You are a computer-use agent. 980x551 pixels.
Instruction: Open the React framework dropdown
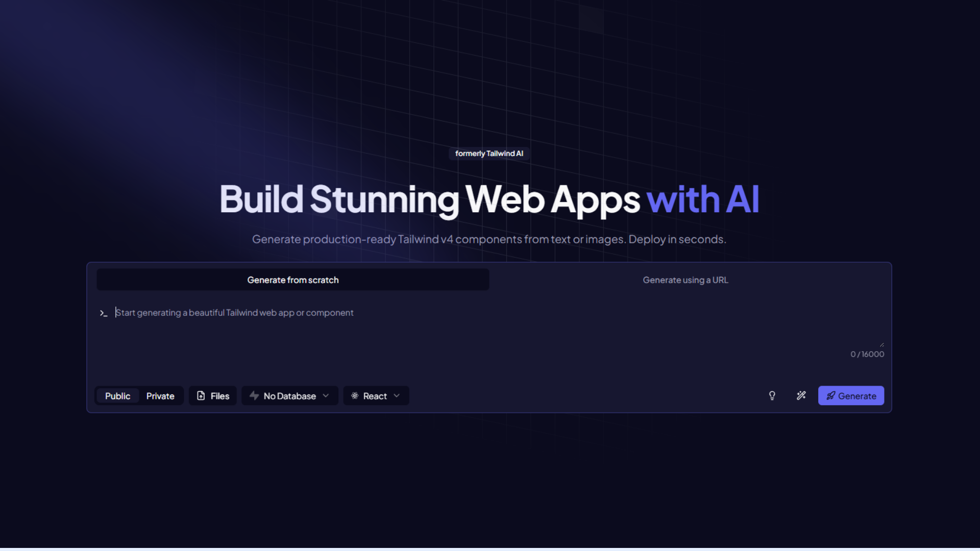click(x=376, y=395)
